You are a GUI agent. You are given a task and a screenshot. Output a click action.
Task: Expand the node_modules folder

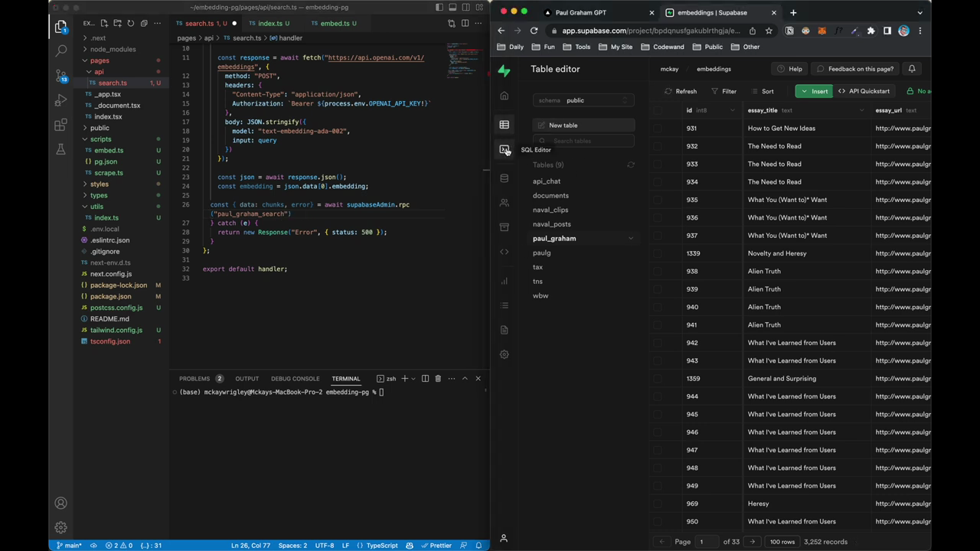coord(85,49)
